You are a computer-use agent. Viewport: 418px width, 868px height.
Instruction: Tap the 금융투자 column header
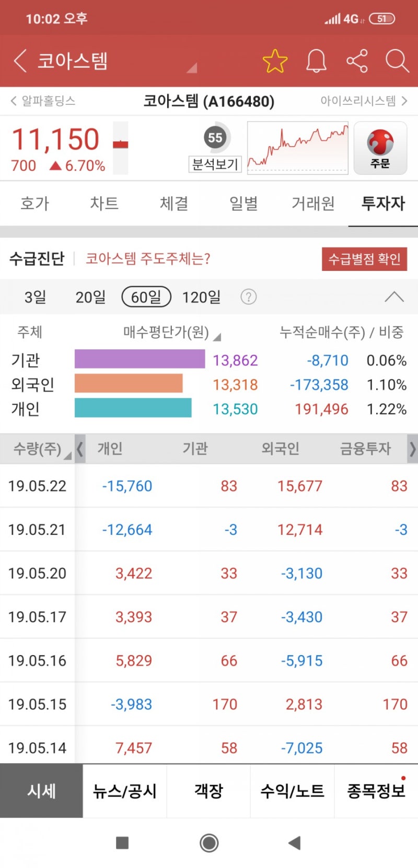tap(365, 449)
